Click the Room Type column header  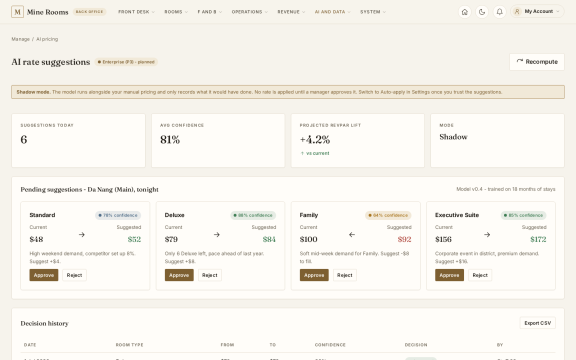pyautogui.click(x=129, y=345)
